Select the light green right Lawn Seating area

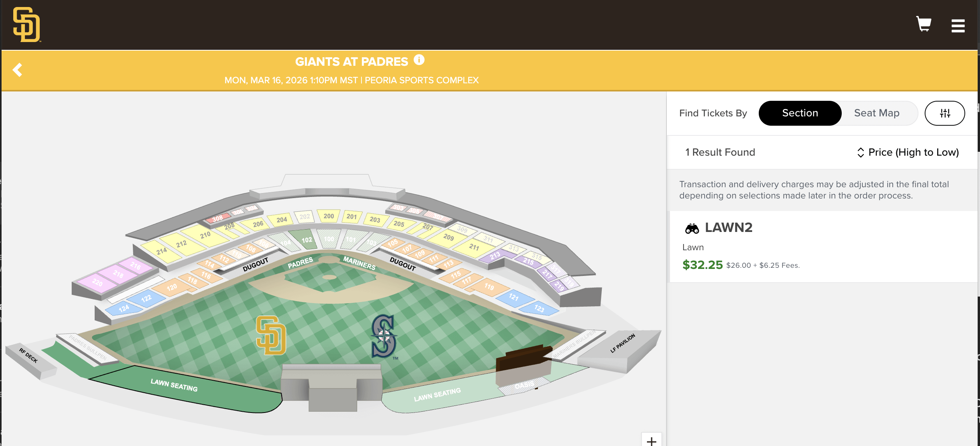click(x=437, y=395)
